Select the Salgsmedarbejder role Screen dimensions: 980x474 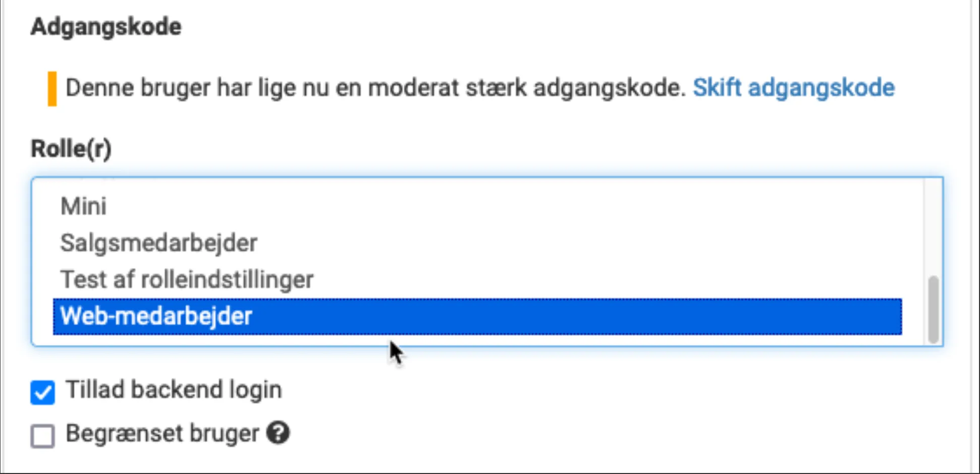(x=158, y=243)
